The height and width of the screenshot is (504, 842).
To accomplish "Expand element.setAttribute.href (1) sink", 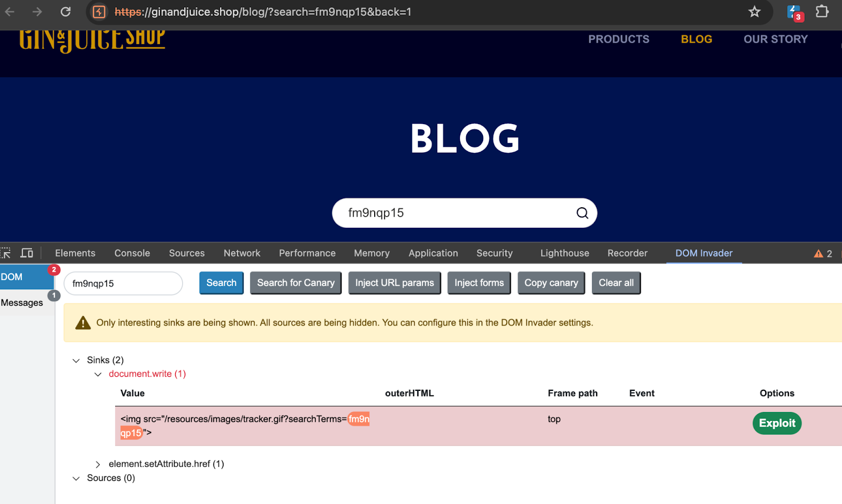I will click(98, 464).
